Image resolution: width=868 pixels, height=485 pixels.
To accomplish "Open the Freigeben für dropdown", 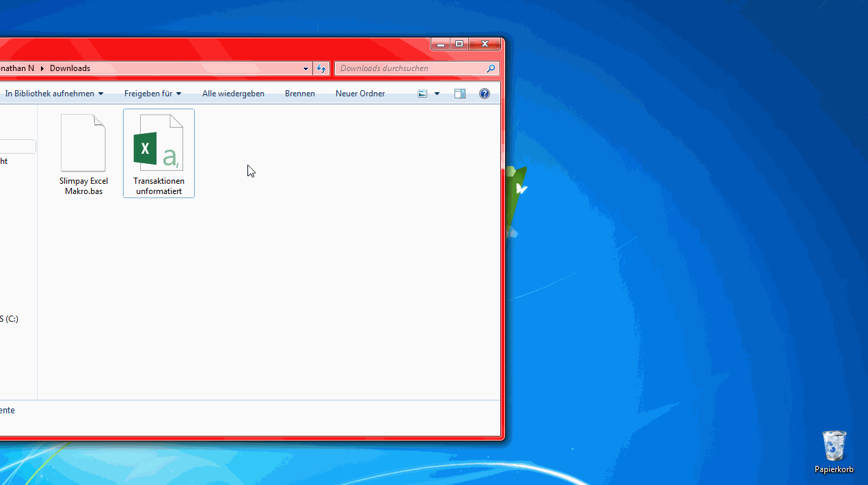I will coord(152,94).
